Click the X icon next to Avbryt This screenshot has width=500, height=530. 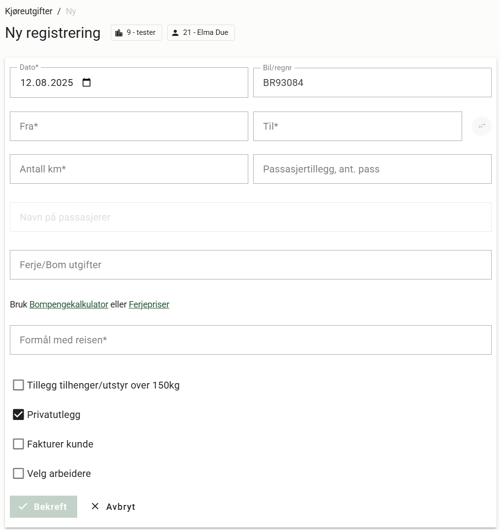click(x=95, y=506)
